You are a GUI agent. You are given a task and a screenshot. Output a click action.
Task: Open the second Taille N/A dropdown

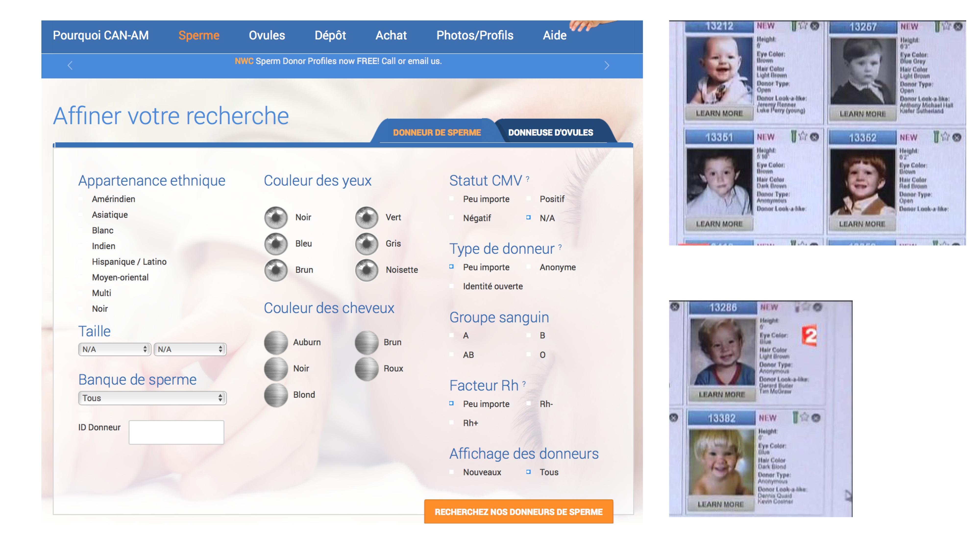pos(190,349)
